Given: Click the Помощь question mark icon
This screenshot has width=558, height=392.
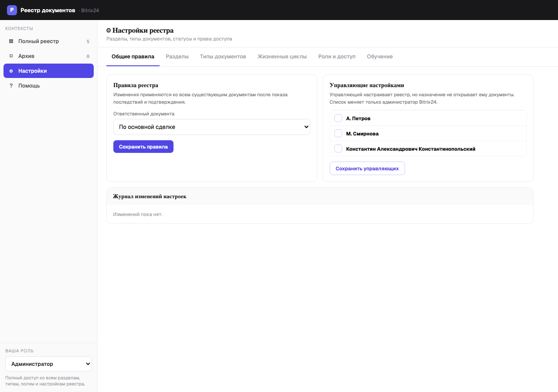Looking at the screenshot, I should (x=11, y=86).
